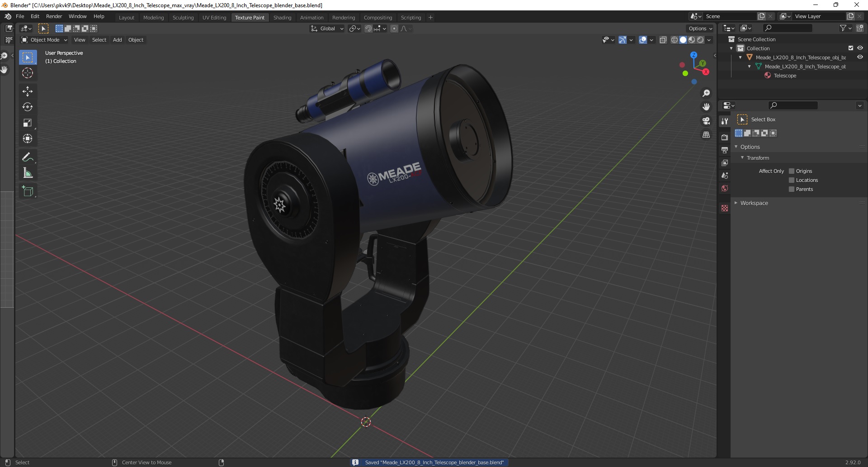This screenshot has height=467, width=868.
Task: Activate the Scale tool
Action: point(28,123)
